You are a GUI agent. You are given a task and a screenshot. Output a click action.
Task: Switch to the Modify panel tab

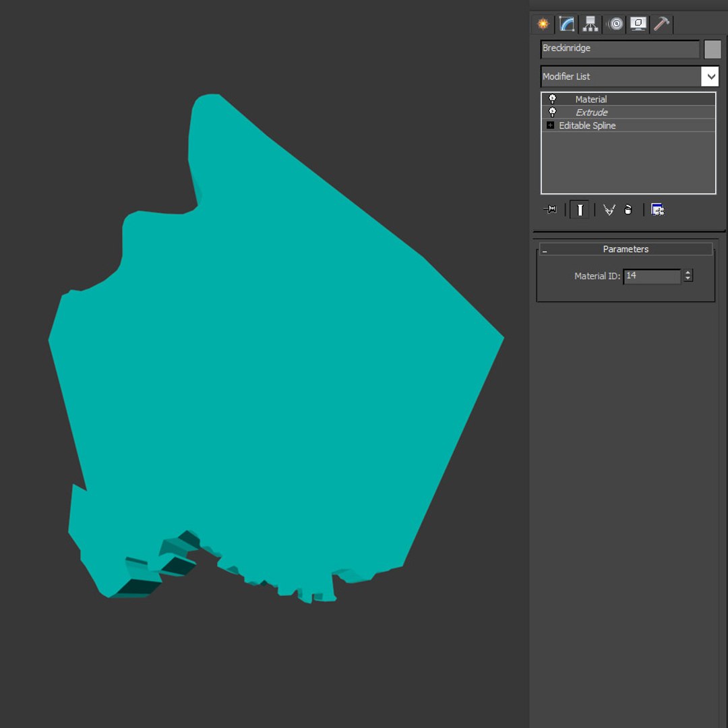coord(567,24)
